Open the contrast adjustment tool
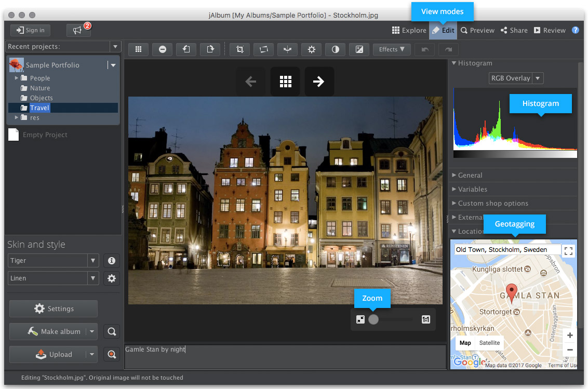The height and width of the screenshot is (389, 588). pyautogui.click(x=336, y=49)
